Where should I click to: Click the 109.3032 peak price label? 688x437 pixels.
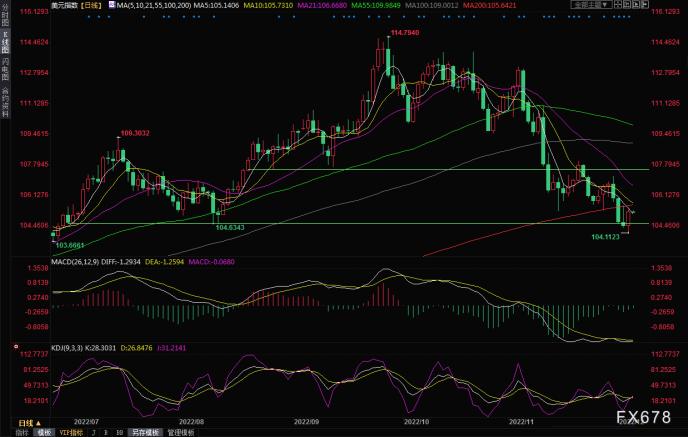(135, 133)
